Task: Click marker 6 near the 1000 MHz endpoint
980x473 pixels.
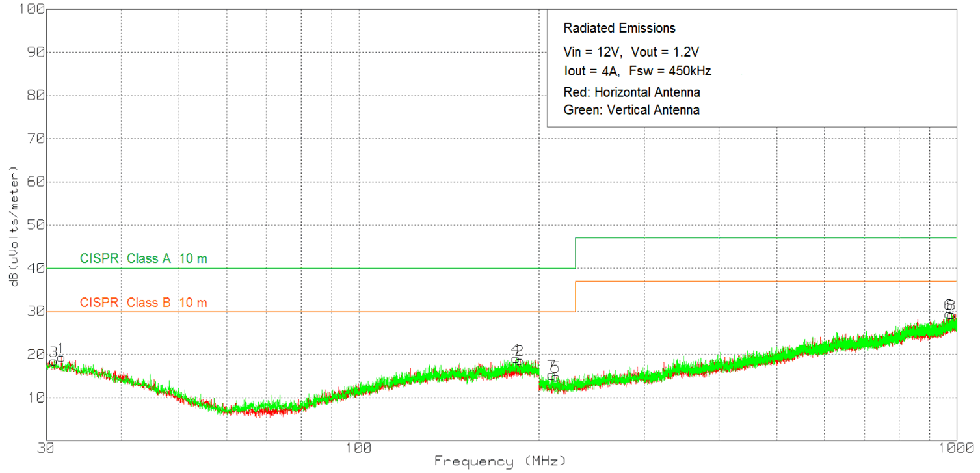Action: [948, 303]
